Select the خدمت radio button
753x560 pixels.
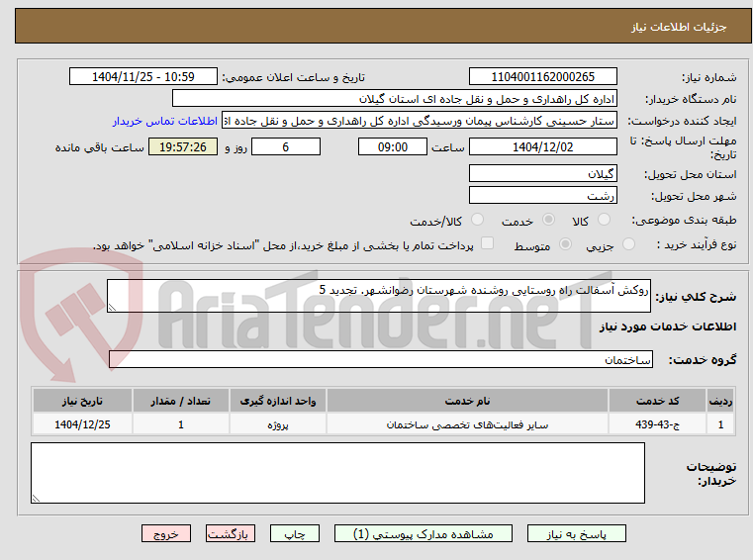548,220
